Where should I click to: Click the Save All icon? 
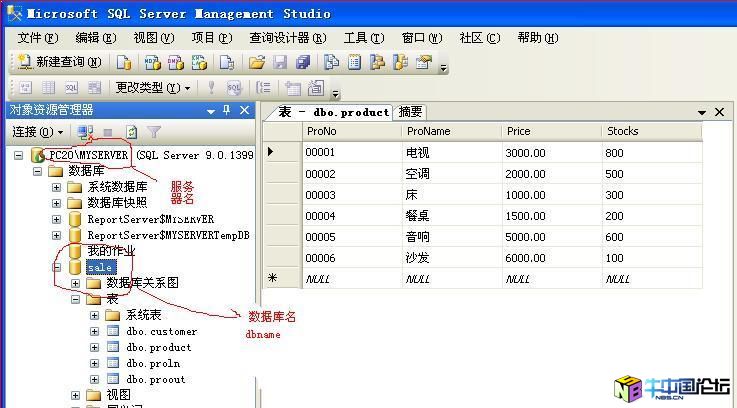click(302, 62)
